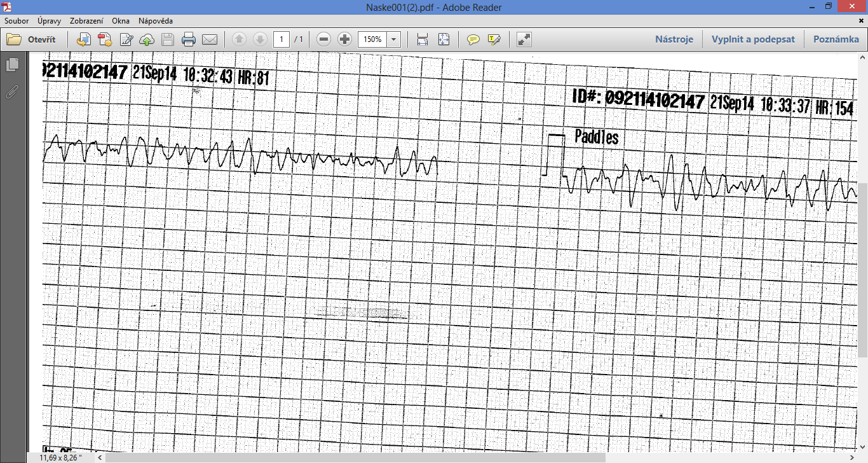The image size is (868, 463).
Task: Print the document using printer icon
Action: 189,39
